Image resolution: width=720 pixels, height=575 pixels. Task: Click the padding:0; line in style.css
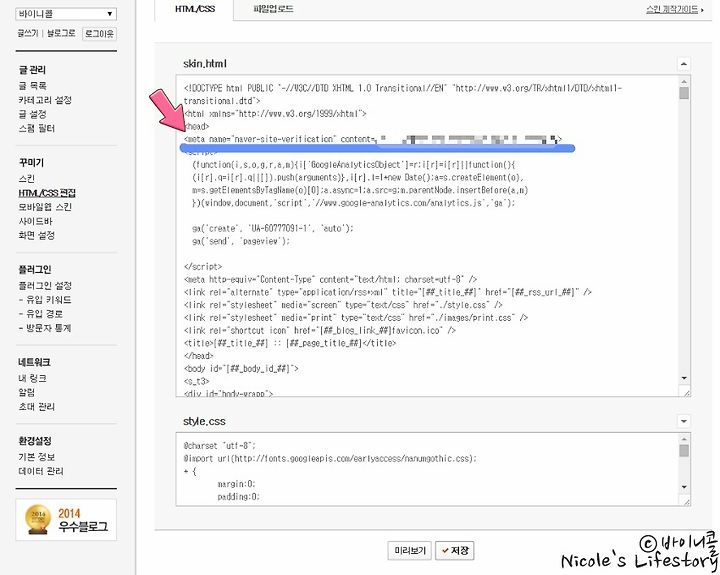(x=238, y=496)
